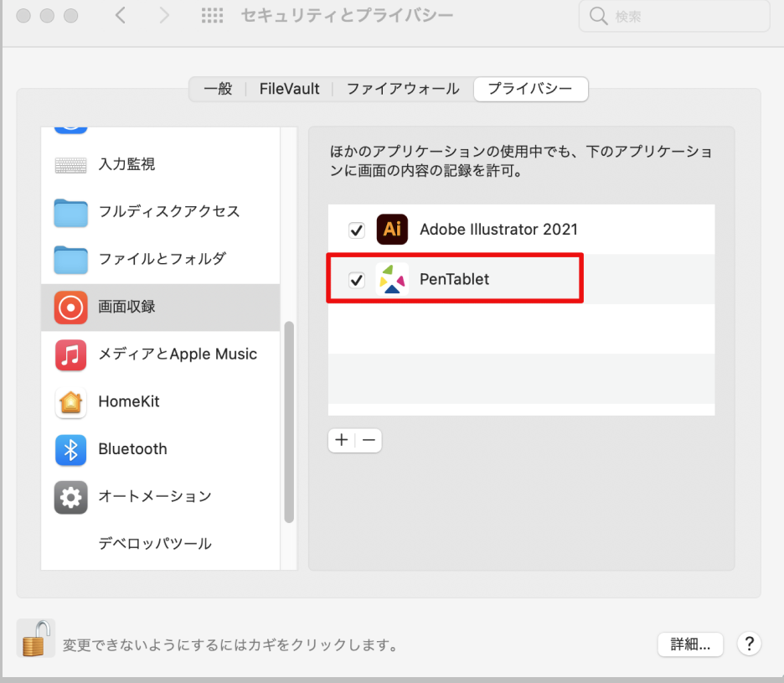Select the Adobe Illustrator 2021 row name
Viewport: 784px width, 683px height.
[x=498, y=229]
